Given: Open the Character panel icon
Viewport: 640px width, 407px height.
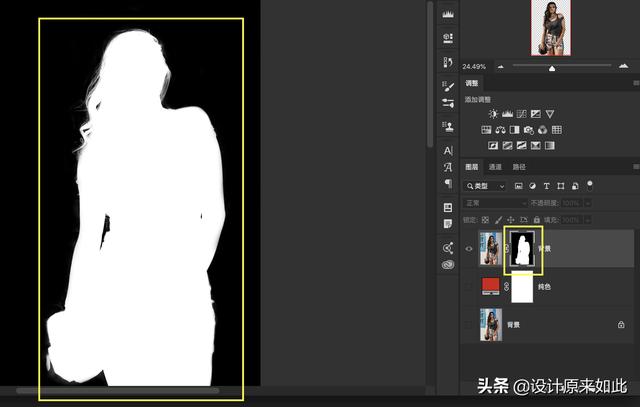Looking at the screenshot, I should [x=448, y=151].
